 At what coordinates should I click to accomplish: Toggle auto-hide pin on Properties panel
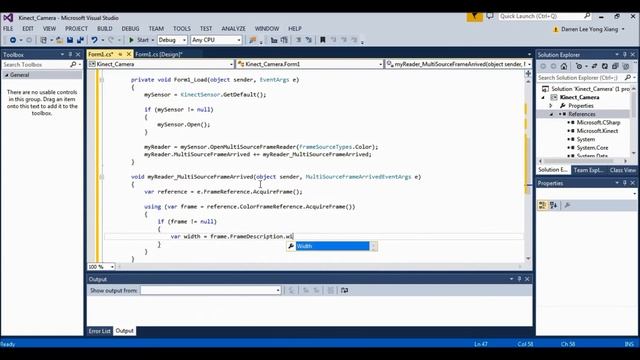[624, 183]
